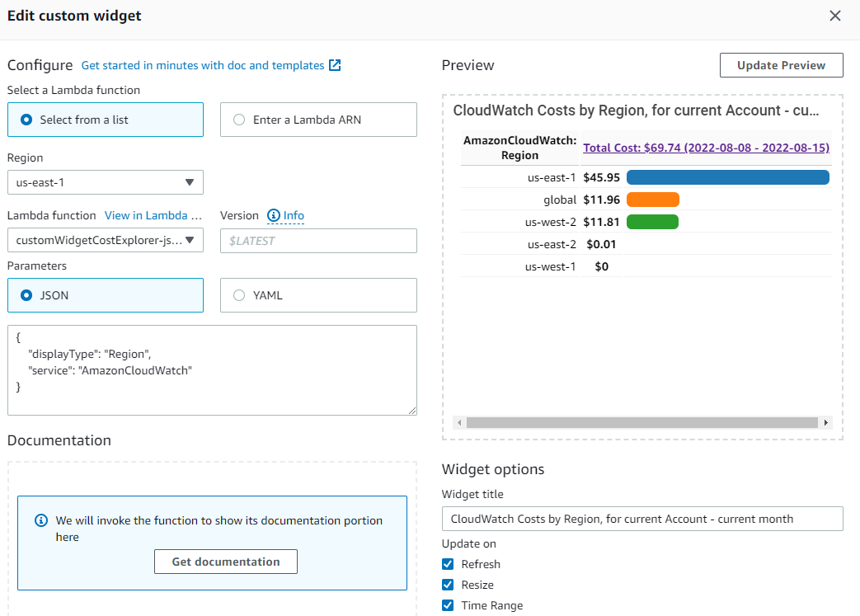Click the us-east-1 blue cost bar
This screenshot has width=860, height=616.
pyautogui.click(x=727, y=176)
